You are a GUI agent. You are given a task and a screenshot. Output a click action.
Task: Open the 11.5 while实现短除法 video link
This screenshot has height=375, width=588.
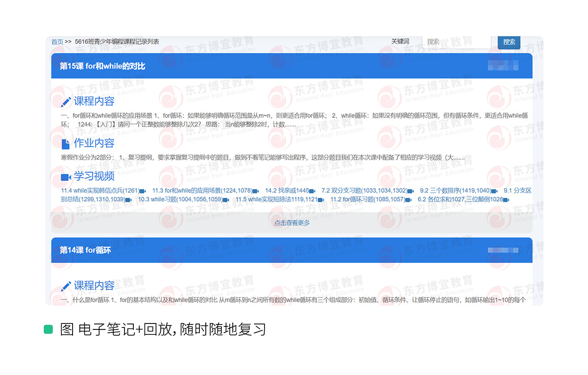pyautogui.click(x=276, y=200)
